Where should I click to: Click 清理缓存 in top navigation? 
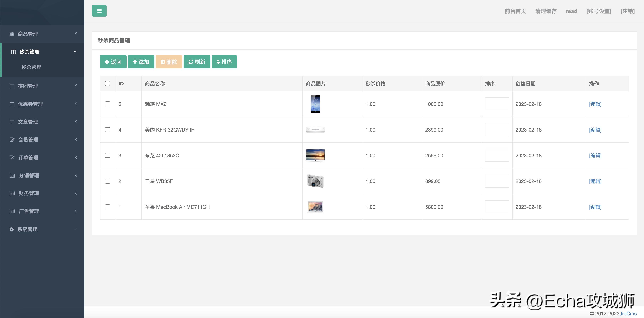[x=546, y=11]
